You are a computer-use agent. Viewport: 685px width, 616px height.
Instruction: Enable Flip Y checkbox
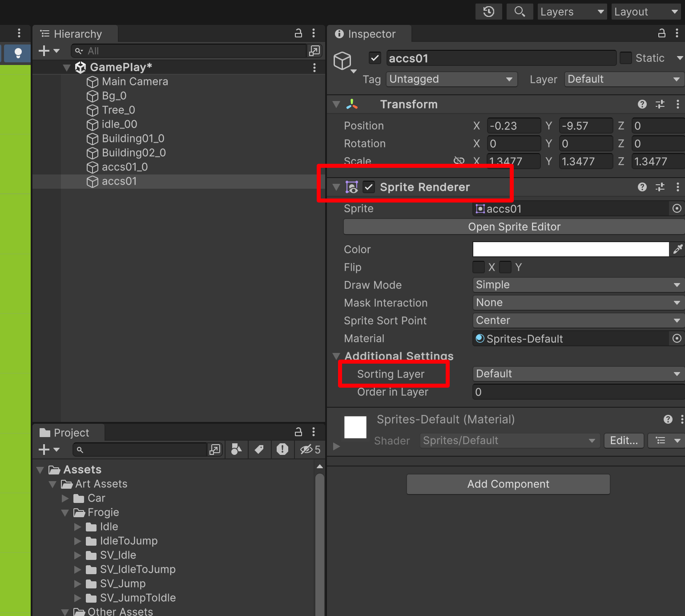click(x=505, y=267)
